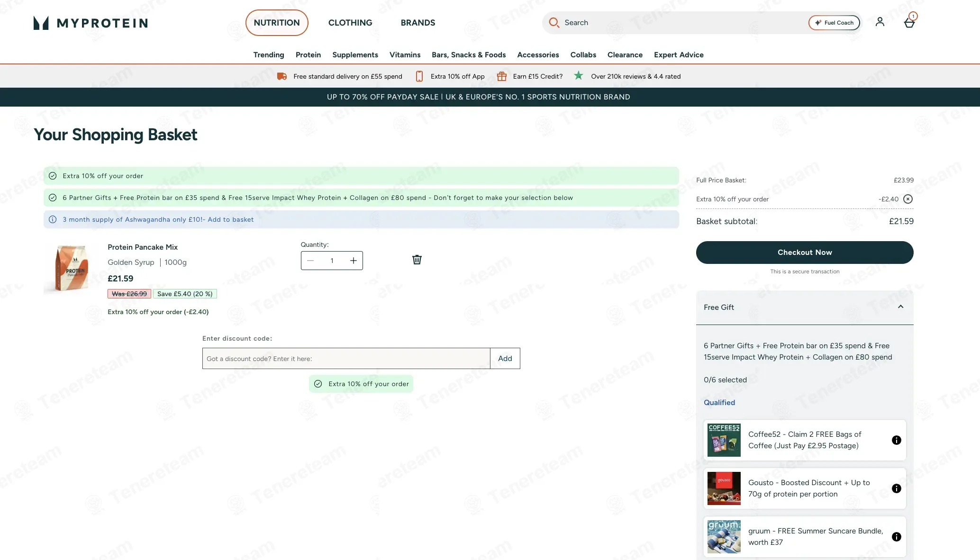Open the account profile icon
980x560 pixels.
tap(880, 22)
